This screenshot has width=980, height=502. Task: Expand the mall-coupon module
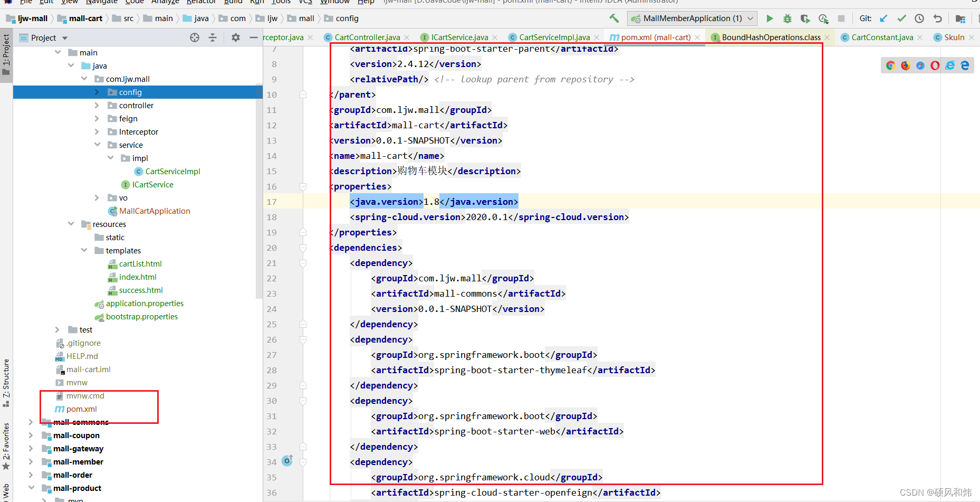click(31, 435)
